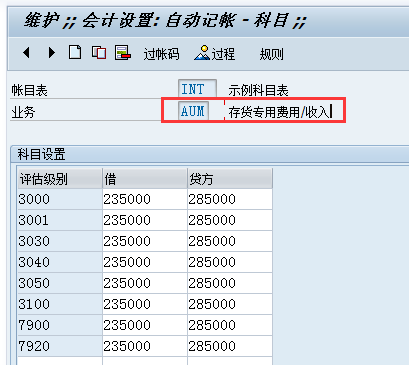Select valuation class cell 7920
Screen dimensions: 409x365
click(60, 346)
